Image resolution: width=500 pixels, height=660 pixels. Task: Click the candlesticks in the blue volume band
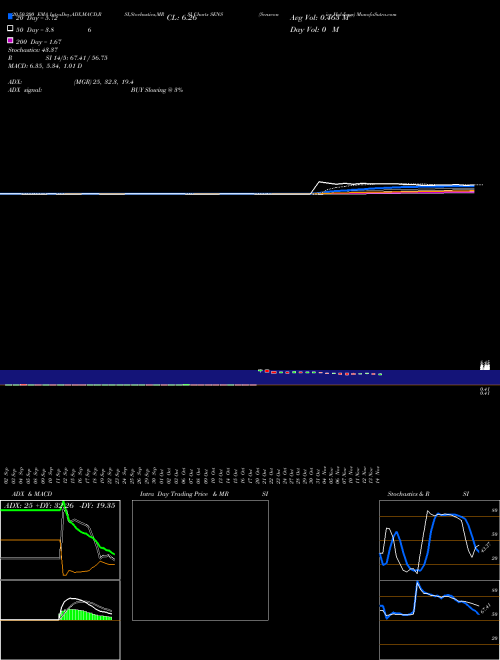point(320,373)
